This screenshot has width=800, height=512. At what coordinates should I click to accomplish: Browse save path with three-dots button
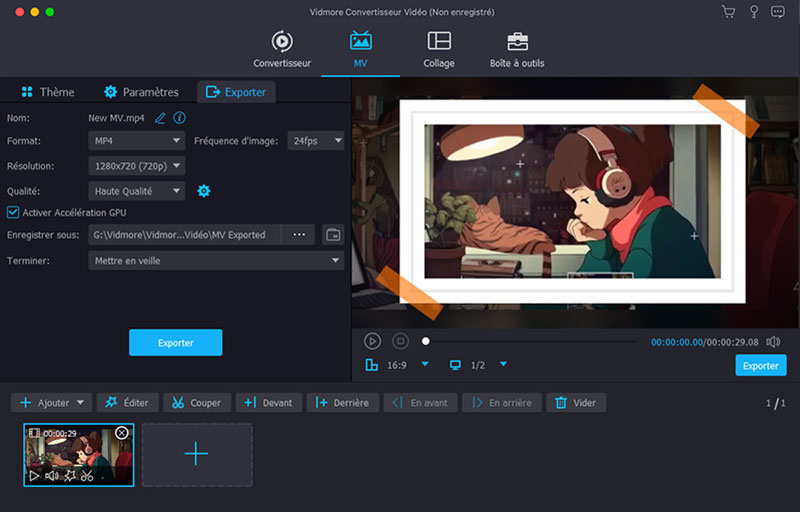click(x=299, y=235)
